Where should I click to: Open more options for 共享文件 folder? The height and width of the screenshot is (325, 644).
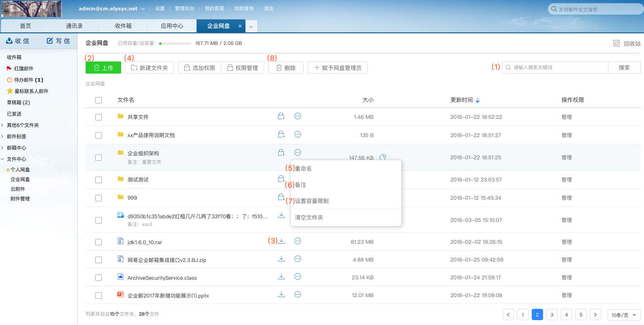pos(298,116)
